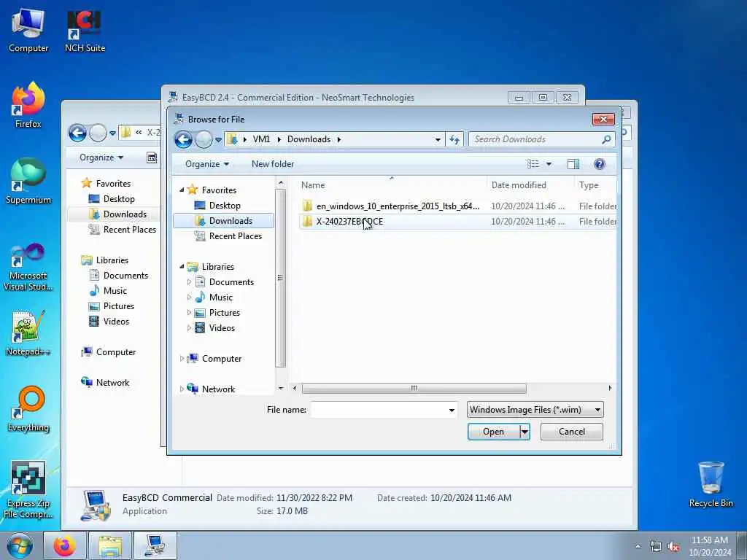The height and width of the screenshot is (560, 747).
Task: Open the Open button split arrow
Action: pos(525,432)
